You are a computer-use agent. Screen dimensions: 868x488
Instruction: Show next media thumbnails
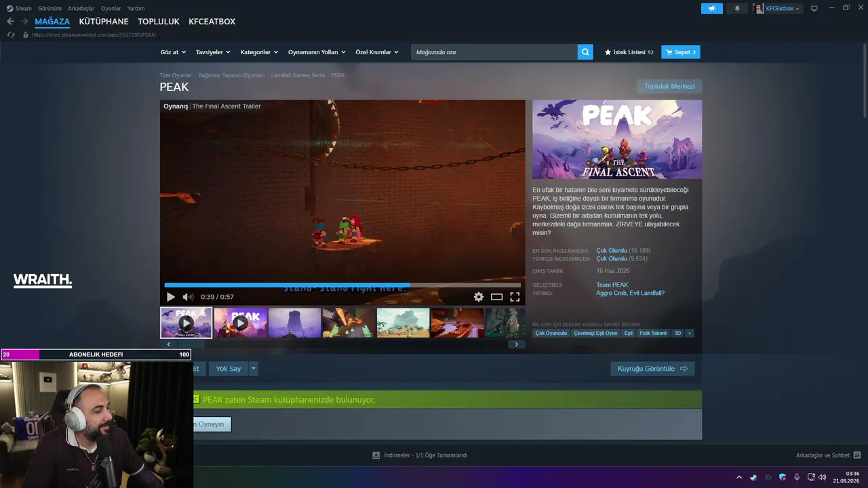point(517,344)
